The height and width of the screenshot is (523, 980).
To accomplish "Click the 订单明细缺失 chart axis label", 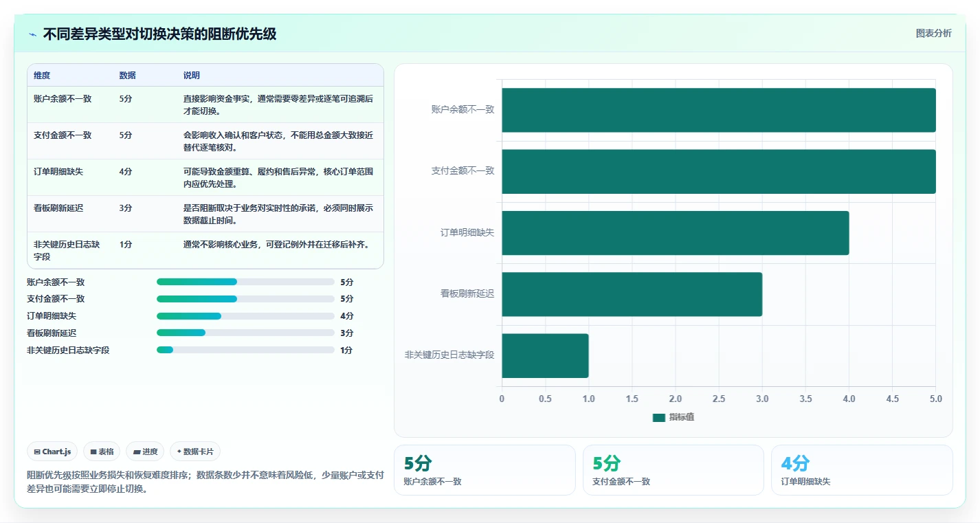I will tap(467, 232).
